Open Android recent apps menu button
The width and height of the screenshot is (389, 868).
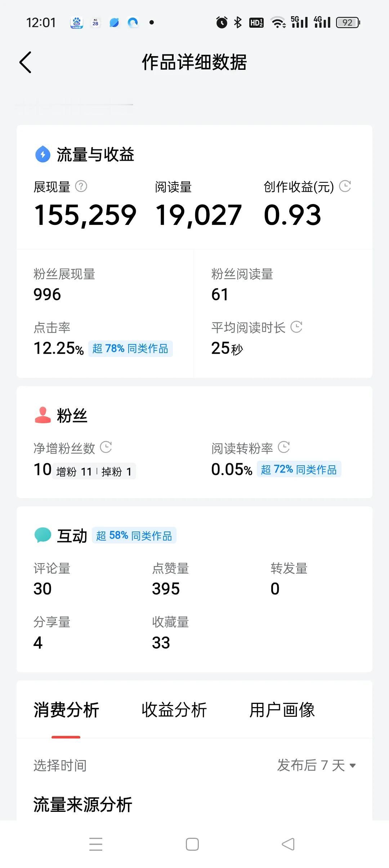click(x=96, y=844)
